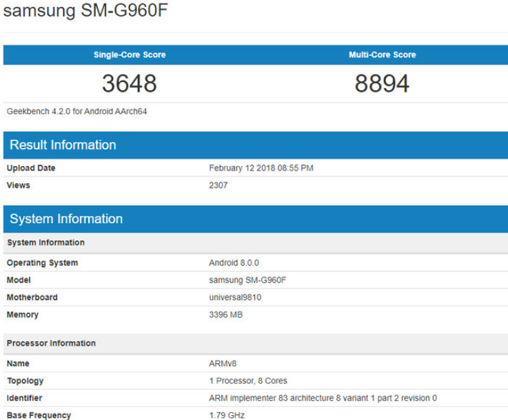The height and width of the screenshot is (420, 508).
Task: Click the 3396 MB memory value
Action: click(x=225, y=315)
